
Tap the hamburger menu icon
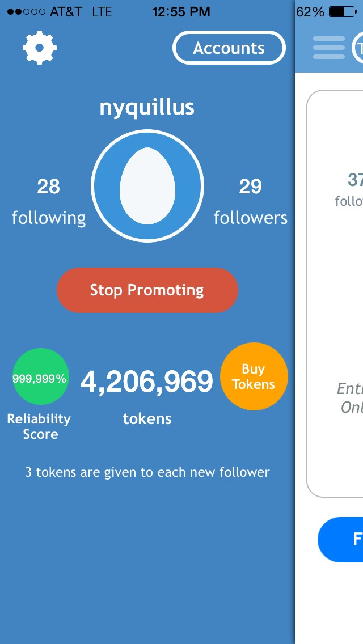point(329,48)
